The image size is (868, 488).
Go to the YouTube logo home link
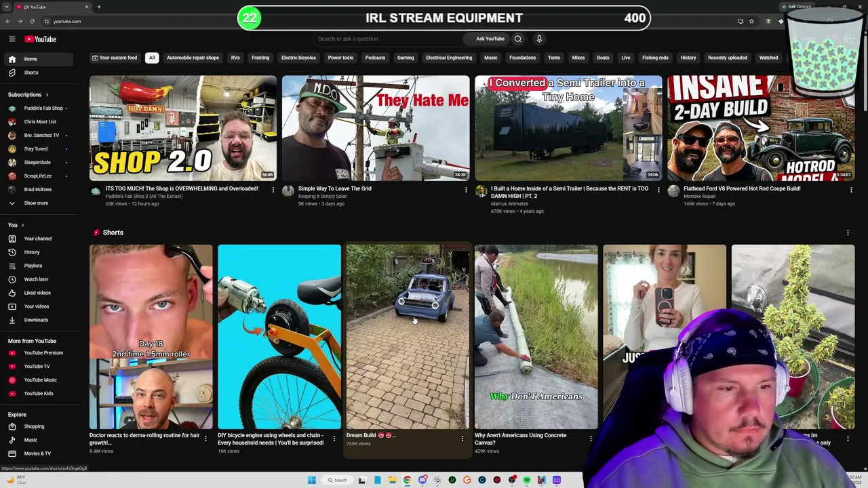[x=41, y=39]
